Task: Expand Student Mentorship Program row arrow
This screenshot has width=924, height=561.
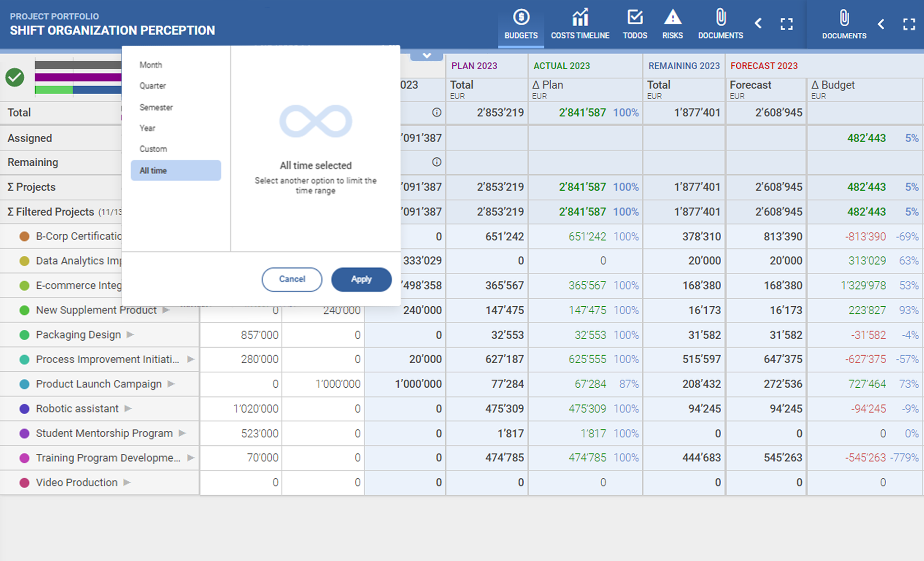Action: (182, 433)
